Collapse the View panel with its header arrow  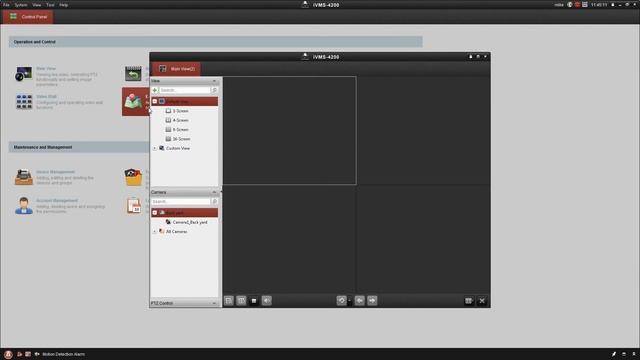click(214, 81)
